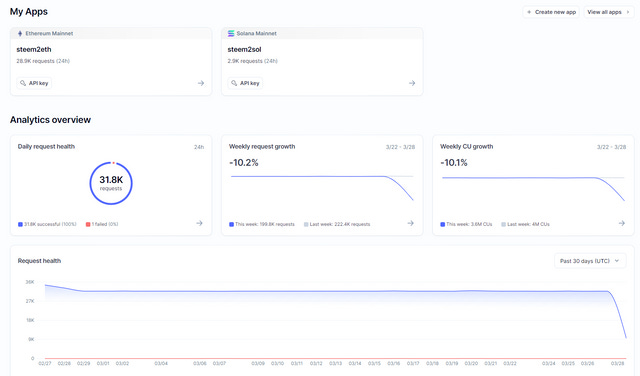Screen dimensions: 640x376
Task: Toggle This week 199.8K requests legend
Action: [262, 224]
